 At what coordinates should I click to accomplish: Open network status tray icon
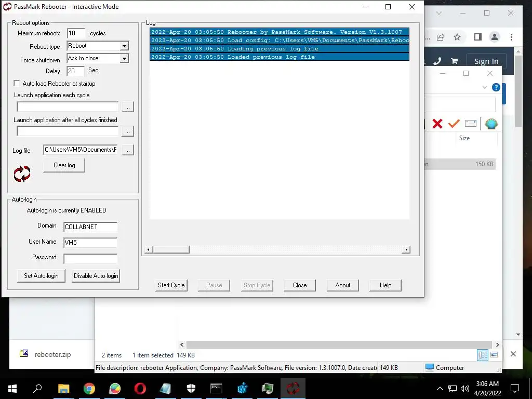click(453, 389)
